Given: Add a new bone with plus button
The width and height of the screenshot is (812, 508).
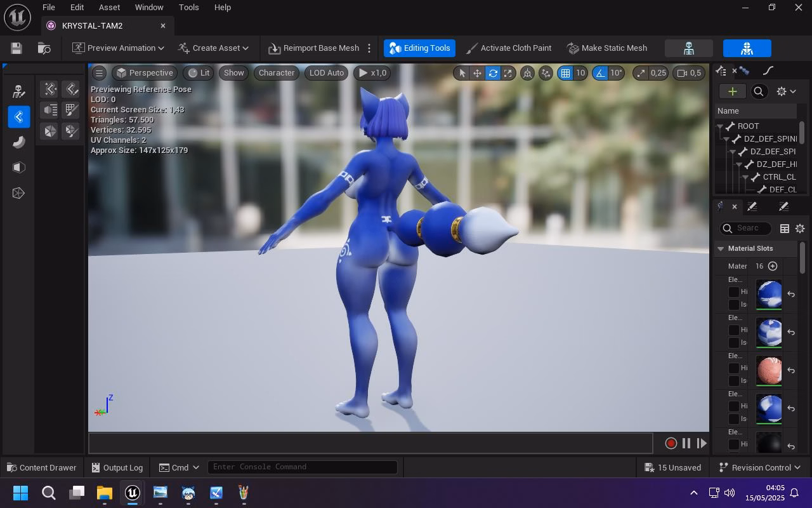Looking at the screenshot, I should pos(732,91).
